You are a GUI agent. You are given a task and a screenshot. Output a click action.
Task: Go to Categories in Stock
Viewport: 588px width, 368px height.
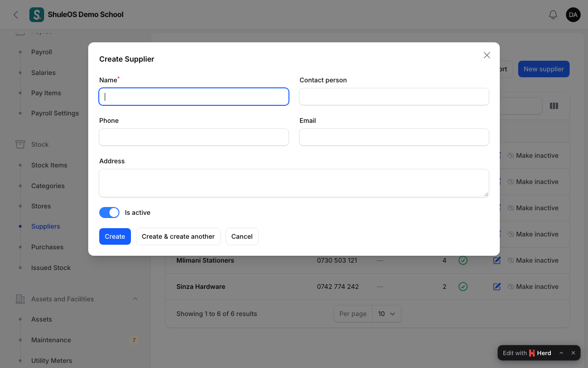48,186
